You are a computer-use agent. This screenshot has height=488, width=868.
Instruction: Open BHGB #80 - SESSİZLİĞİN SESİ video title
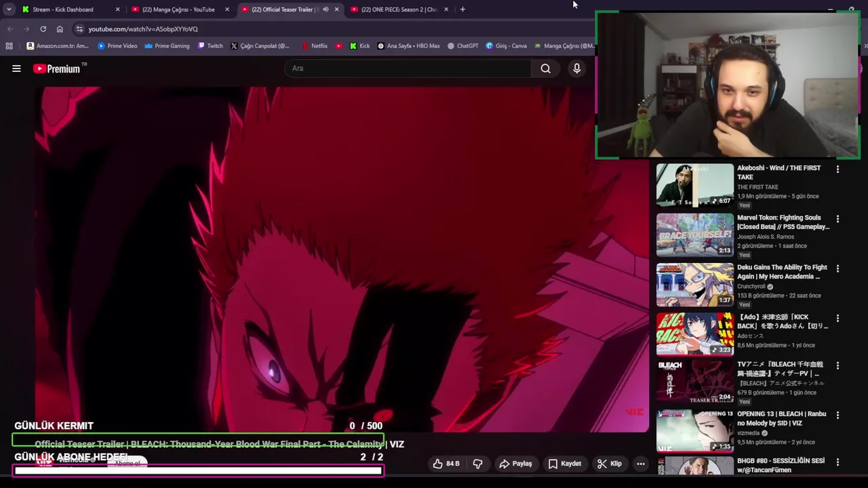[x=781, y=465]
